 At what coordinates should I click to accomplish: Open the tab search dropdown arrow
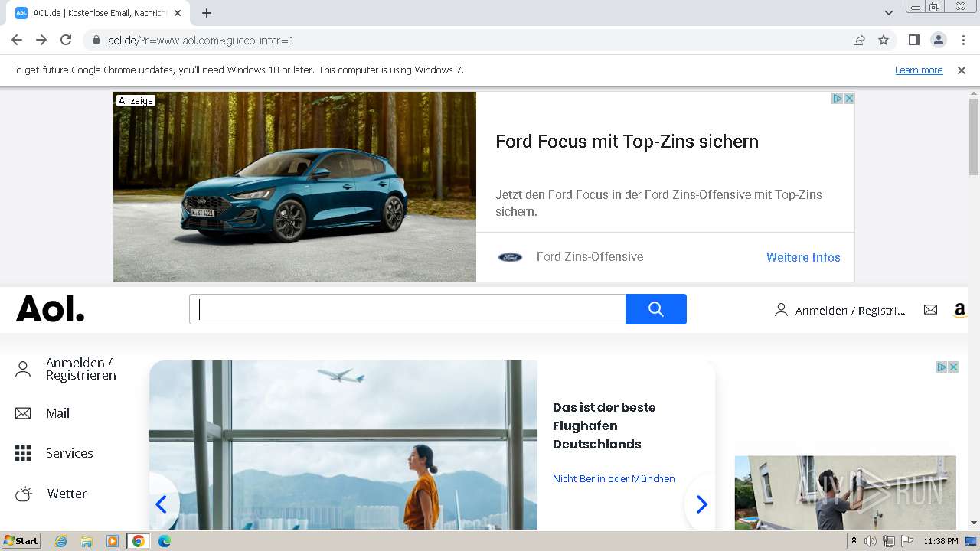click(x=888, y=13)
